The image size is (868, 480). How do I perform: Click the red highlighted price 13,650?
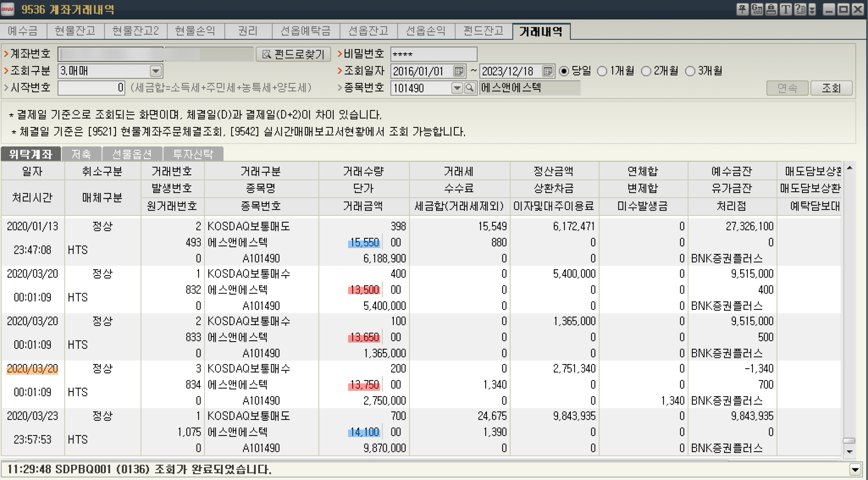(x=363, y=338)
